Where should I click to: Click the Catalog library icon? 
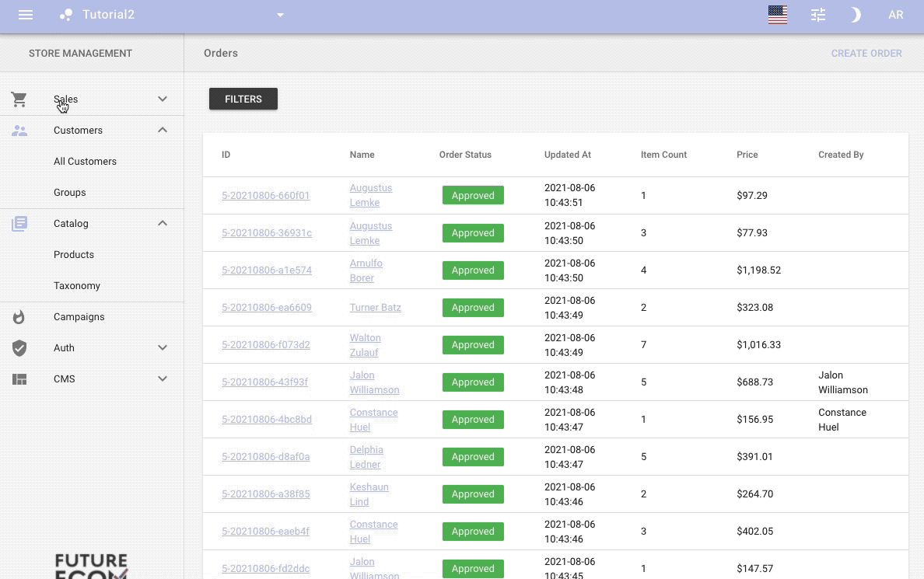(x=19, y=224)
